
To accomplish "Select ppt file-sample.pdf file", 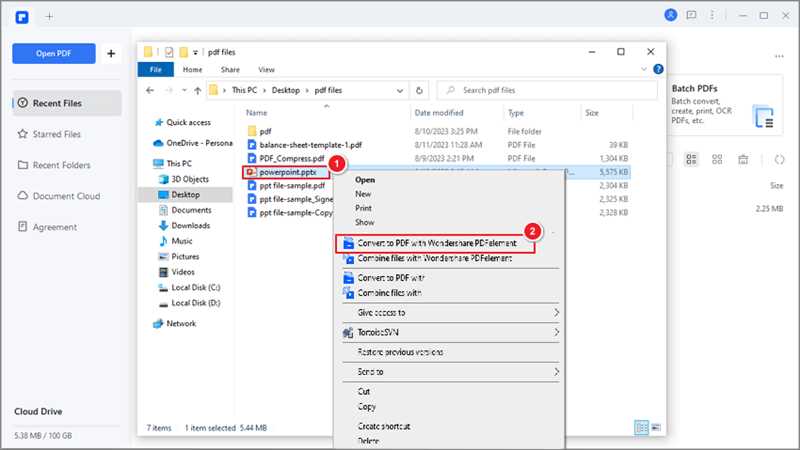I will 292,186.
